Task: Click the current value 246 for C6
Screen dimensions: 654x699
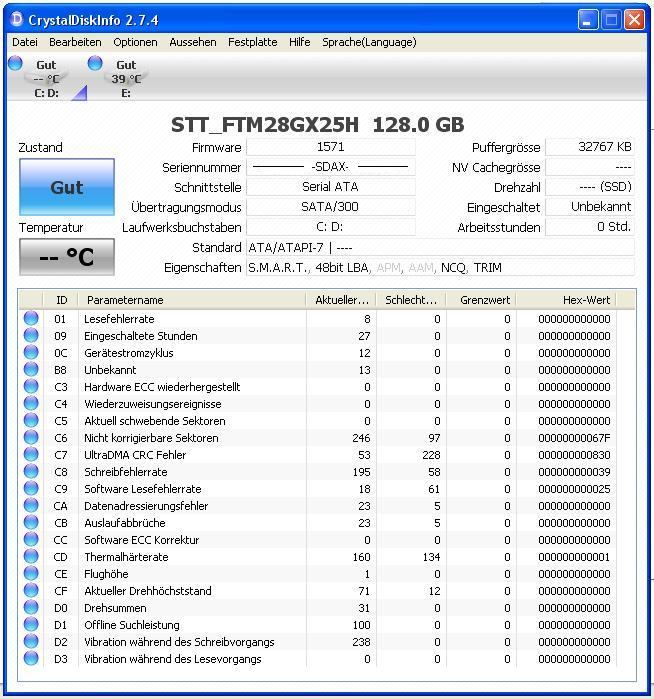Action: coord(361,438)
